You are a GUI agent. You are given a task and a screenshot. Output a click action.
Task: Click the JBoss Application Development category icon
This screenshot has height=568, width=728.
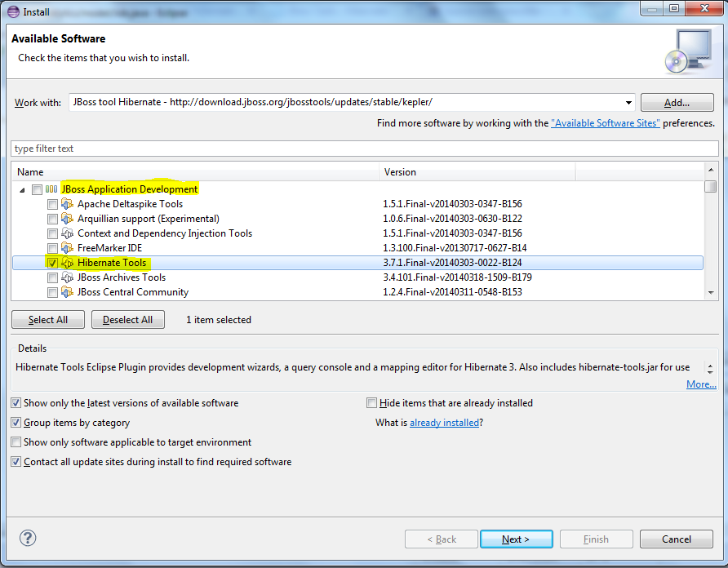tap(52, 189)
